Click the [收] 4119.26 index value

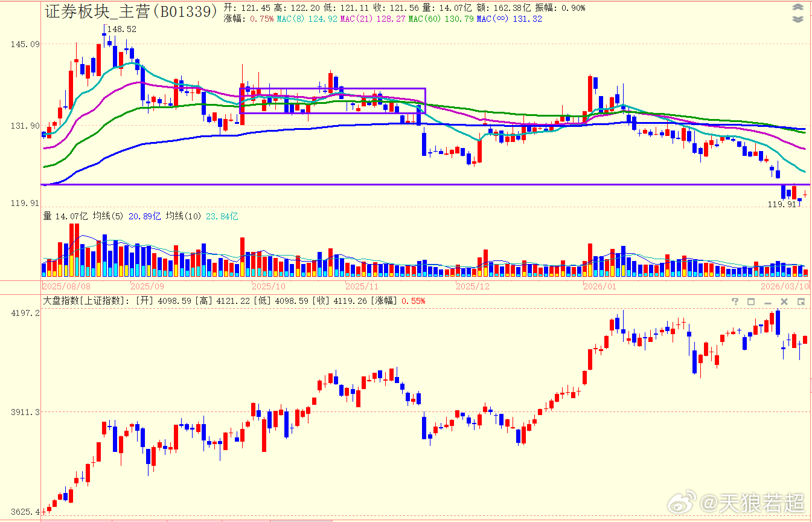[339, 301]
